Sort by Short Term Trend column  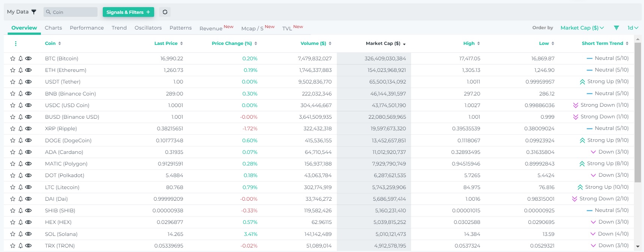click(x=605, y=43)
